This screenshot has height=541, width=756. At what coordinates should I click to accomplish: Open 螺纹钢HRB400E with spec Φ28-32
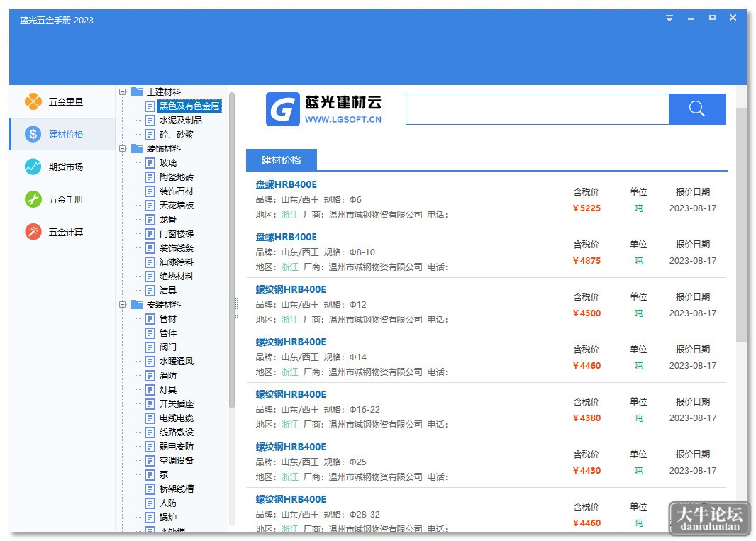point(291,500)
